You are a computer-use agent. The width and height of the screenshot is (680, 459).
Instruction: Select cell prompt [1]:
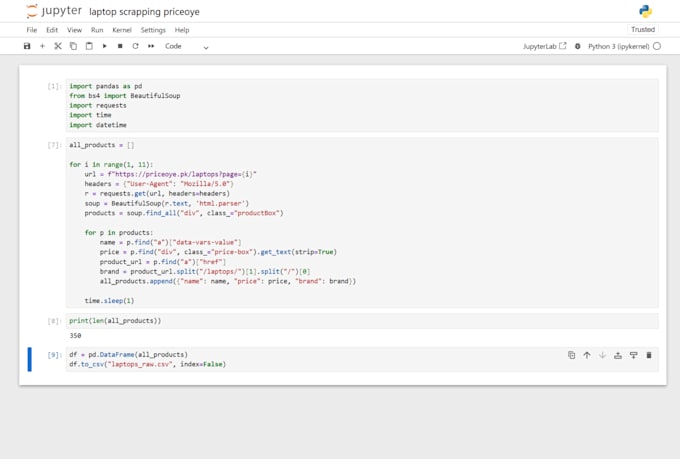point(54,86)
